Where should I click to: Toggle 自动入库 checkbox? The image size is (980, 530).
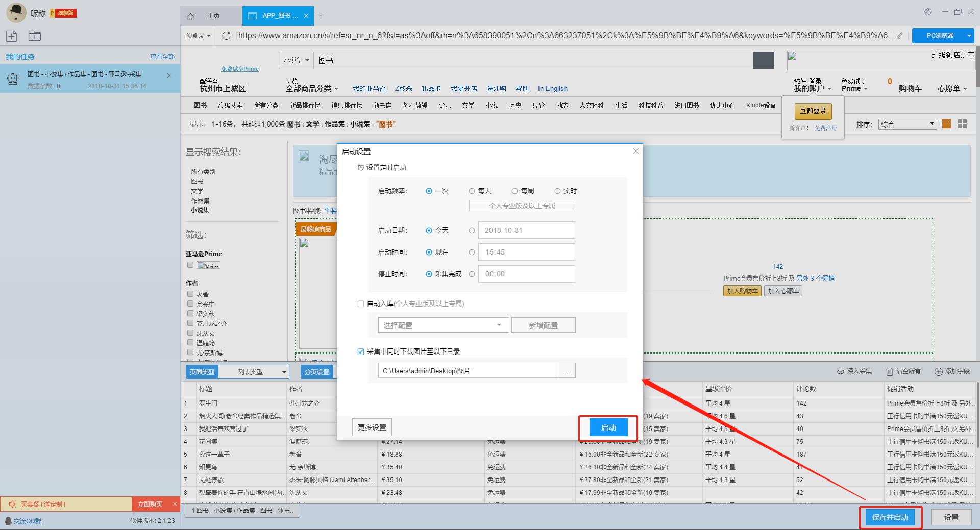361,304
